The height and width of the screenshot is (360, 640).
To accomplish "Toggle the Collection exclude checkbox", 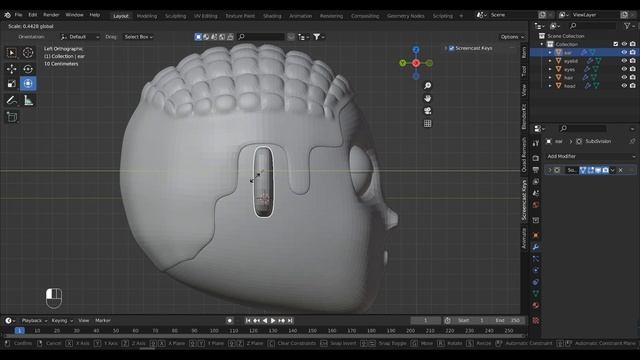I will point(616,44).
